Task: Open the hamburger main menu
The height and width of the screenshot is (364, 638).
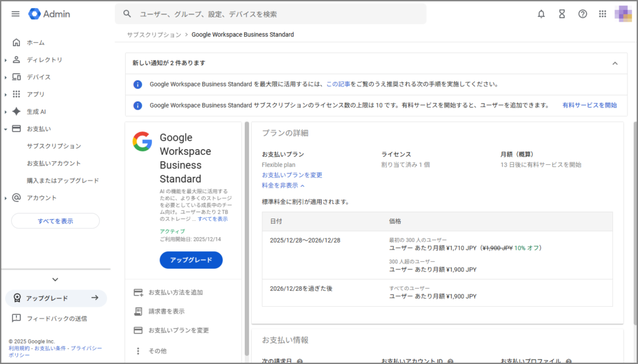Action: (x=16, y=14)
